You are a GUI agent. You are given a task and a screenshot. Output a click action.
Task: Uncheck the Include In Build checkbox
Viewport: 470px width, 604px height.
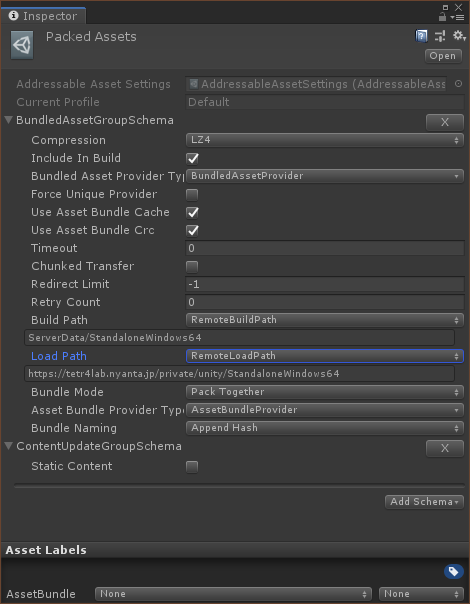[x=192, y=158]
